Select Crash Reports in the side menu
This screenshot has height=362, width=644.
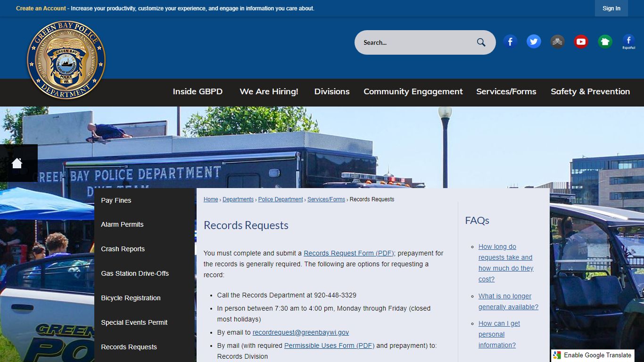coord(145,249)
